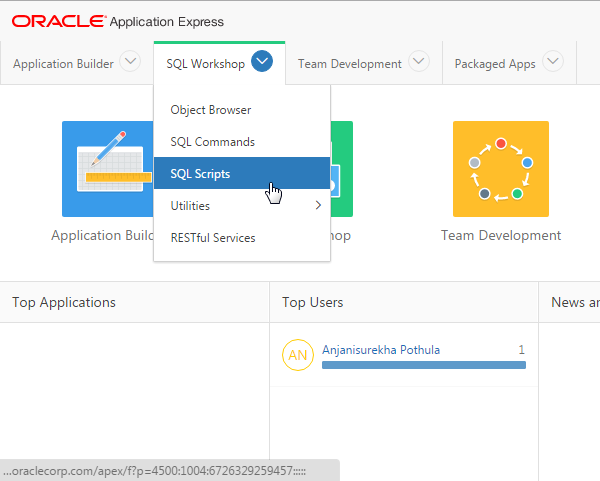This screenshot has width=600, height=481.
Task: Select RESTful Services menu item
Action: click(x=213, y=238)
